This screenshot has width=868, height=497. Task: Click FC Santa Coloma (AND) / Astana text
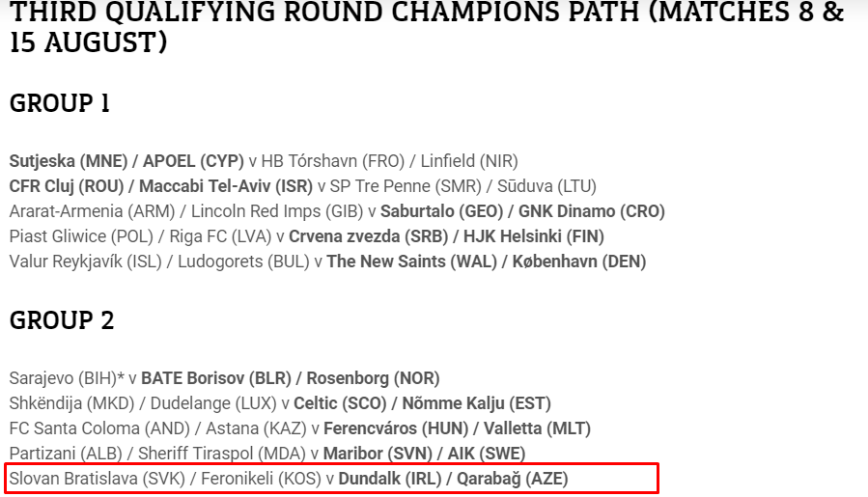157,428
